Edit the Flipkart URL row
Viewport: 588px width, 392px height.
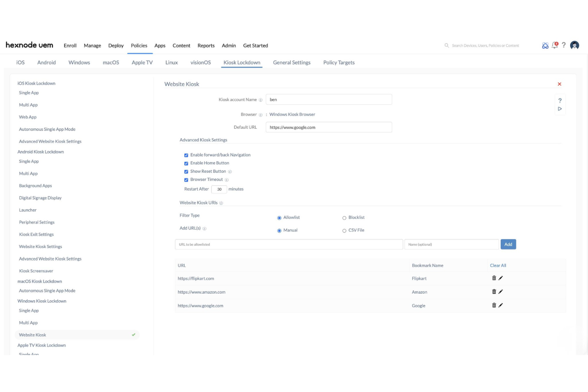[x=501, y=278]
